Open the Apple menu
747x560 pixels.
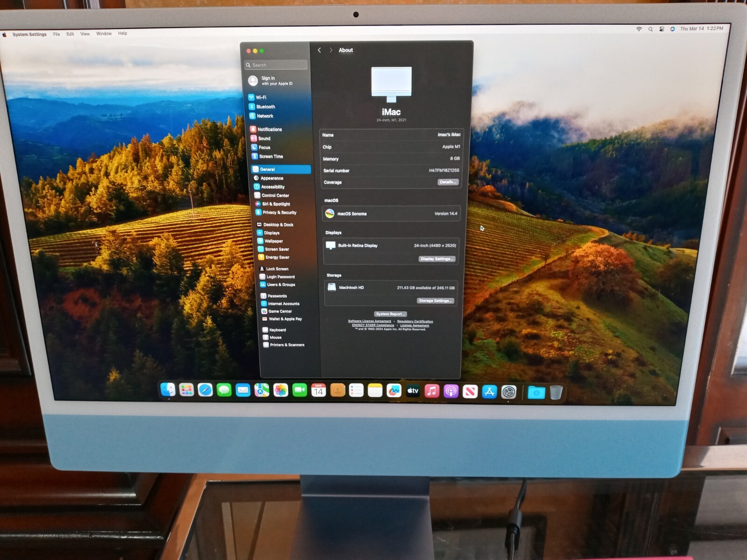(4, 35)
